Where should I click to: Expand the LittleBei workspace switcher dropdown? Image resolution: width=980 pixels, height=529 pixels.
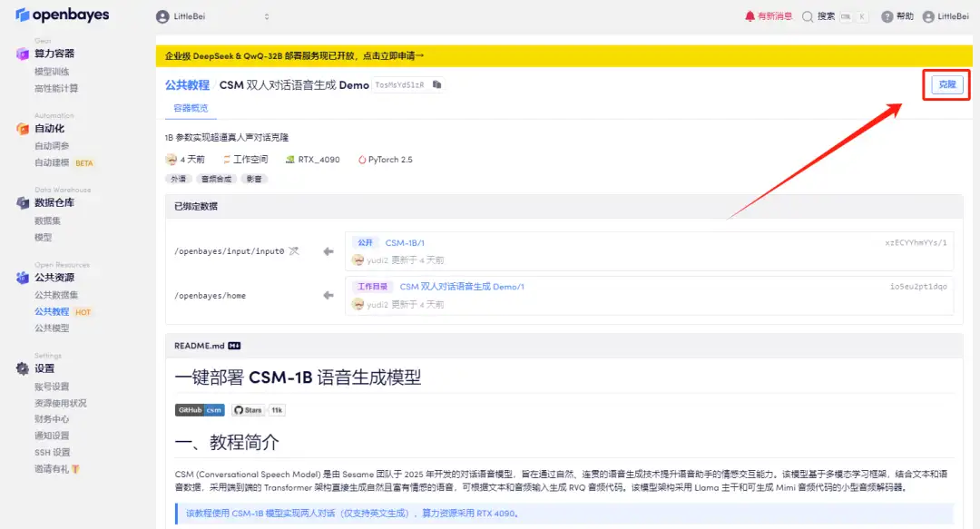[x=267, y=17]
